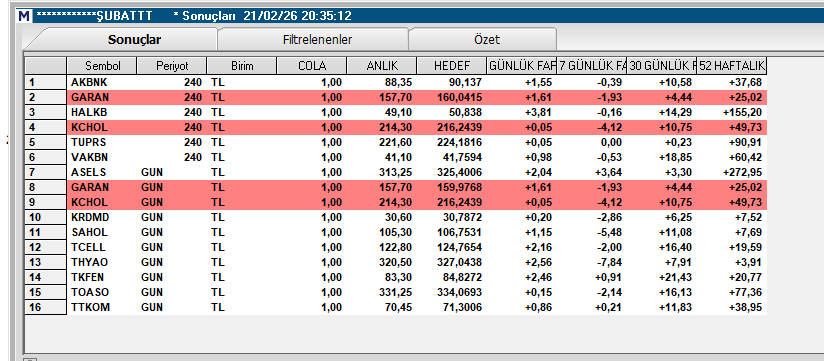824x361 pixels.
Task: Click ASELS 52-week value +272,95
Action: (742, 172)
